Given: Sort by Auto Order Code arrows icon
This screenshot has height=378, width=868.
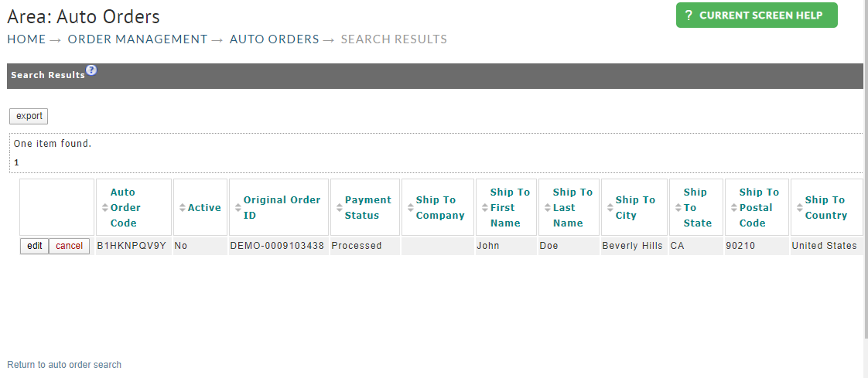Looking at the screenshot, I should (x=105, y=207).
